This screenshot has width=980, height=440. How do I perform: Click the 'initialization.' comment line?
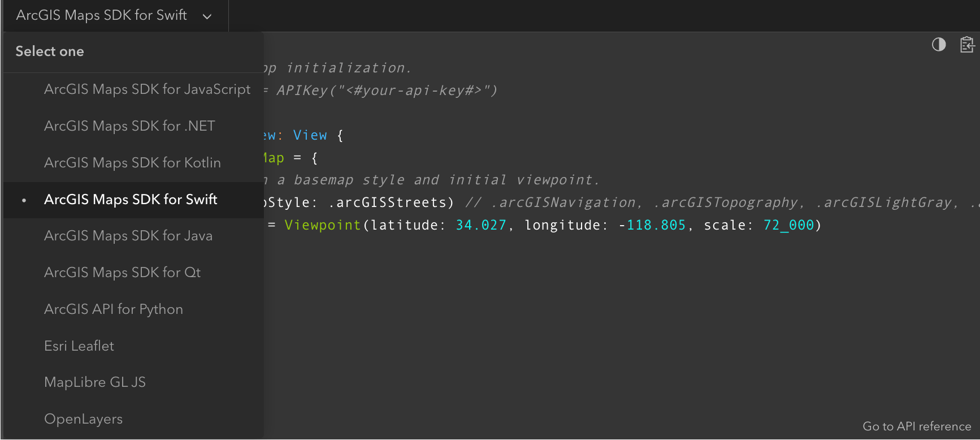point(348,68)
